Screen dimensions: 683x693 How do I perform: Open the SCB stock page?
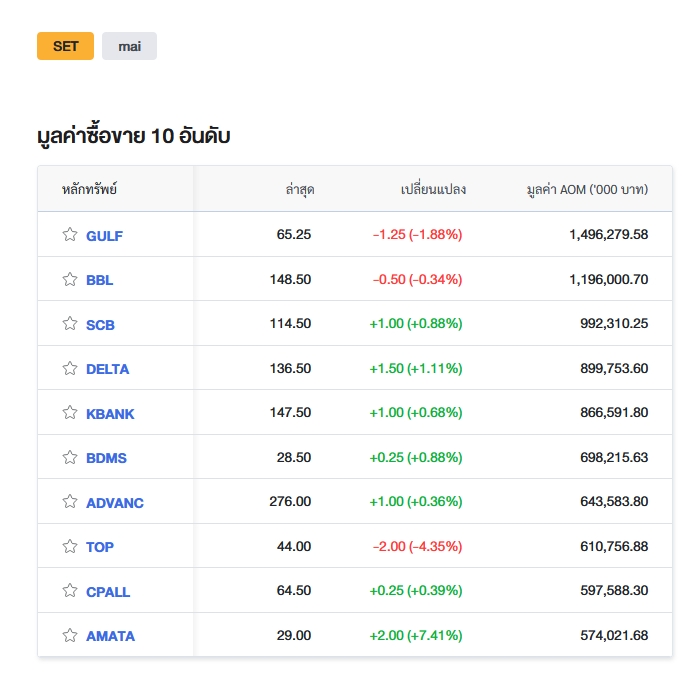100,325
